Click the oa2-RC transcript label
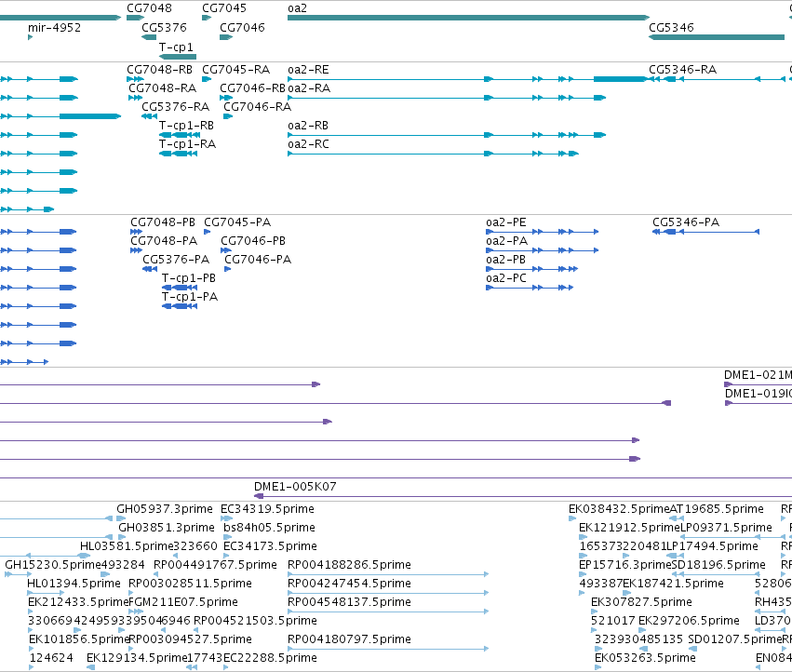The image size is (792, 672). point(308,144)
